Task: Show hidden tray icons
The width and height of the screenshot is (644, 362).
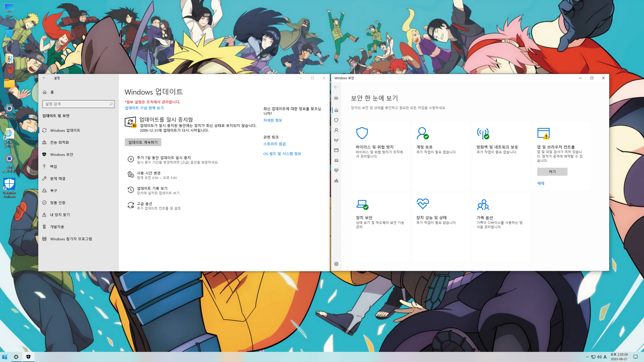Action: (x=587, y=357)
